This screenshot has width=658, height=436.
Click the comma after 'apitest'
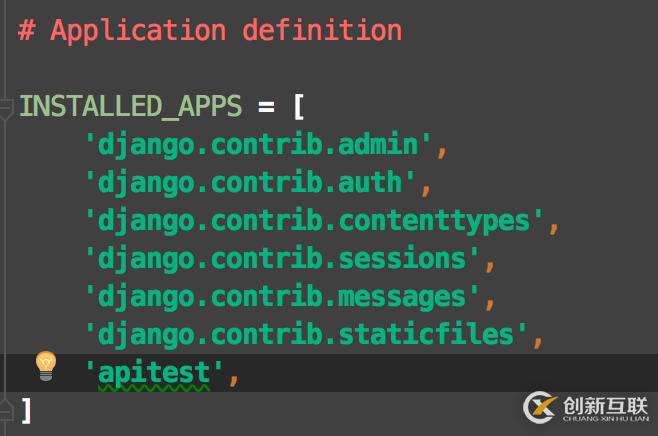235,376
